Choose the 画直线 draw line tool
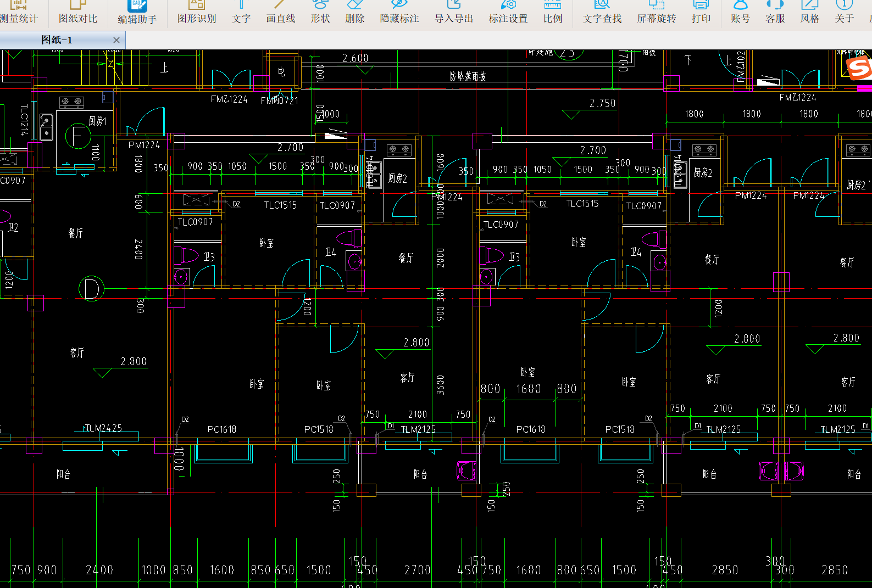The height and width of the screenshot is (588, 872). click(x=281, y=12)
